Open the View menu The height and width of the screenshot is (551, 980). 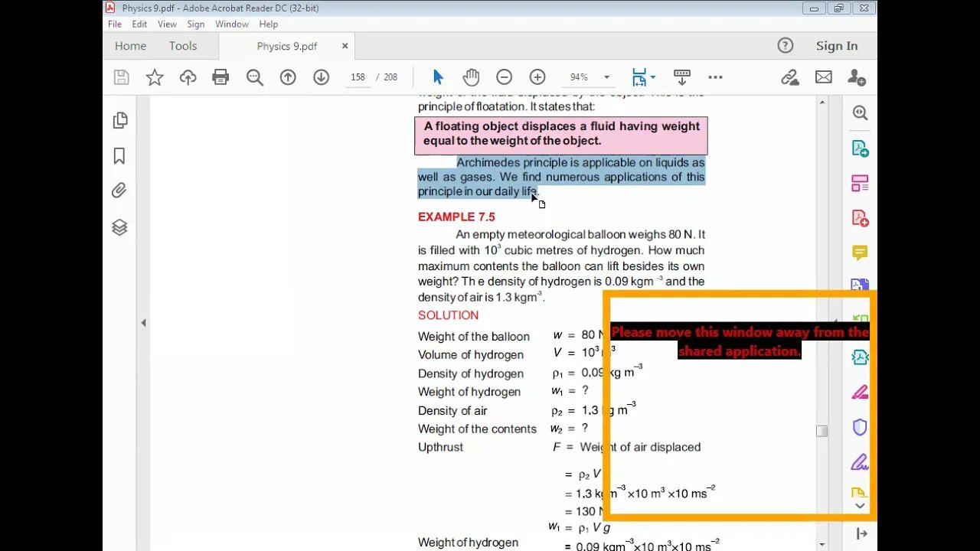167,24
